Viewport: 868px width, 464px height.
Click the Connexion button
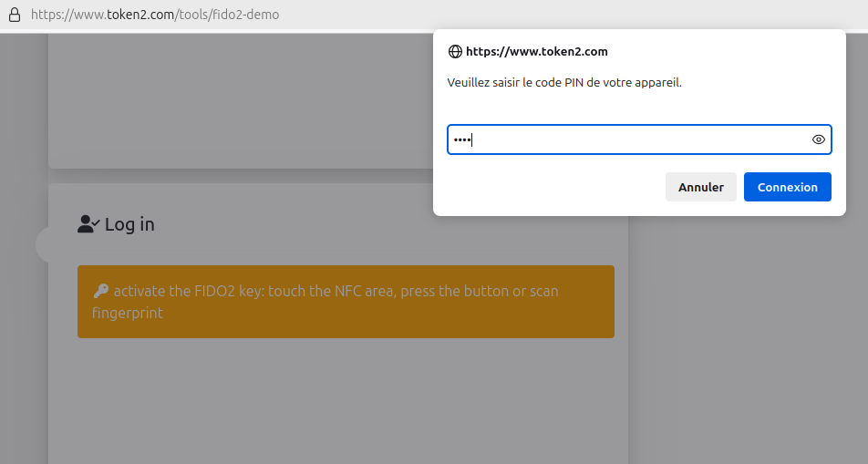(x=787, y=187)
